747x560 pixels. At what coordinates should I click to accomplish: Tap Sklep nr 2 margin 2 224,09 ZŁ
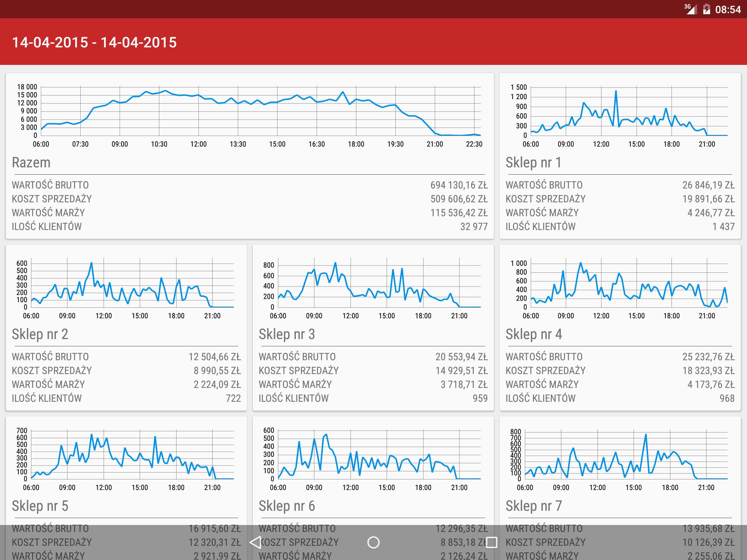tap(217, 384)
